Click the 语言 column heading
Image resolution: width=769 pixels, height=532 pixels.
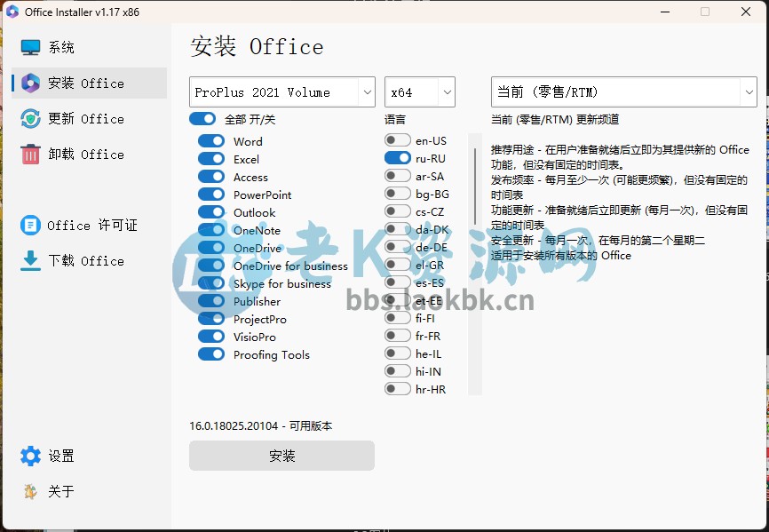395,119
